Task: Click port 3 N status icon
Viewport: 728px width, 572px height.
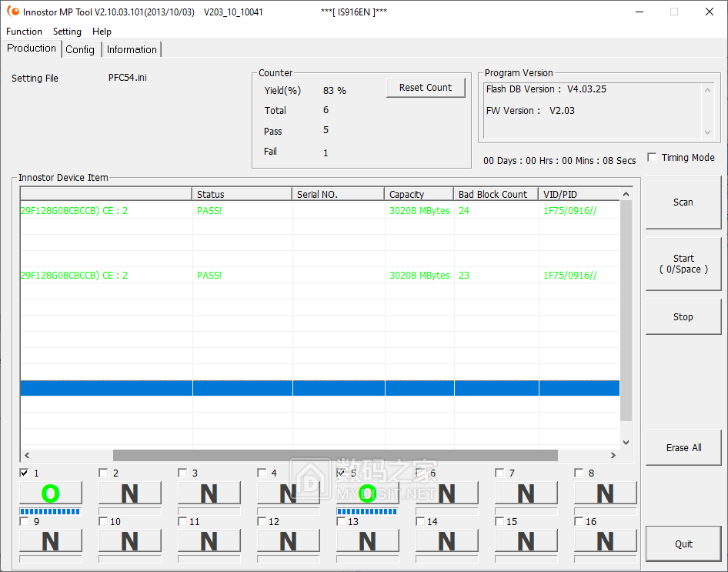Action: tap(209, 493)
